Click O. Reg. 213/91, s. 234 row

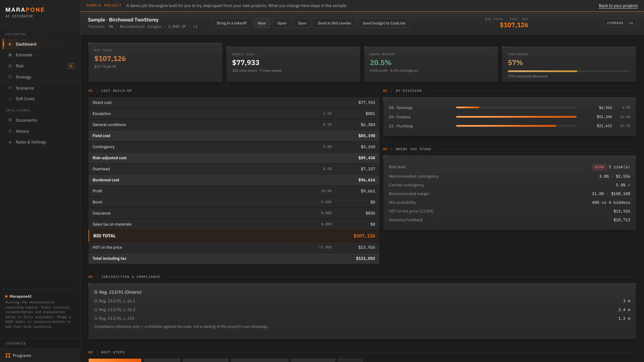(x=362, y=319)
